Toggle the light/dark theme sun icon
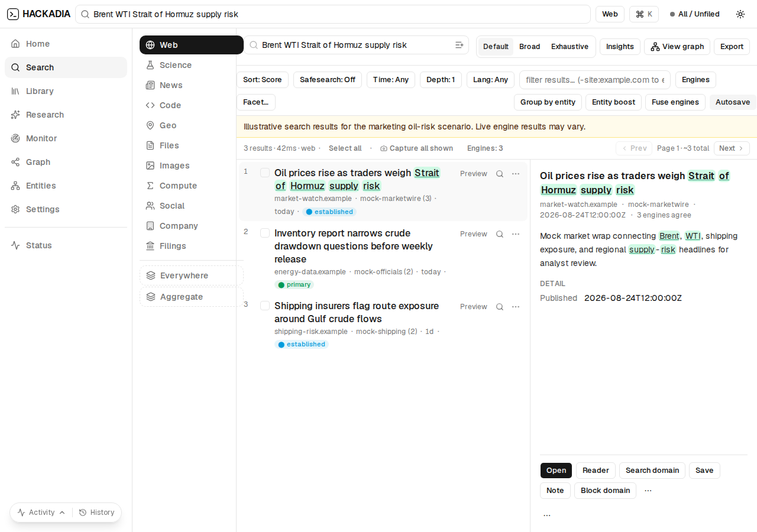The image size is (757, 532). pyautogui.click(x=740, y=14)
